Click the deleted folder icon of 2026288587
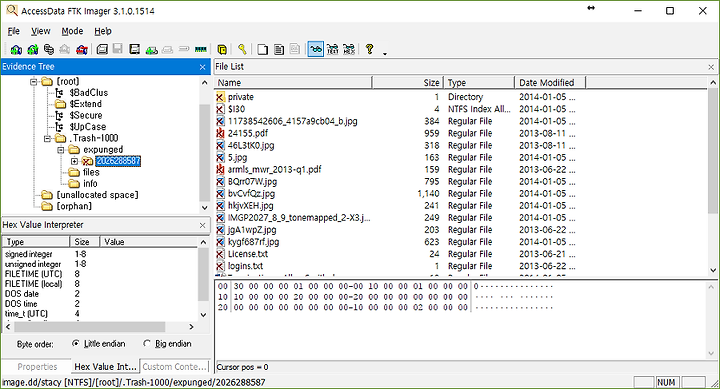Viewport: 720px width, 389px height. (x=87, y=161)
